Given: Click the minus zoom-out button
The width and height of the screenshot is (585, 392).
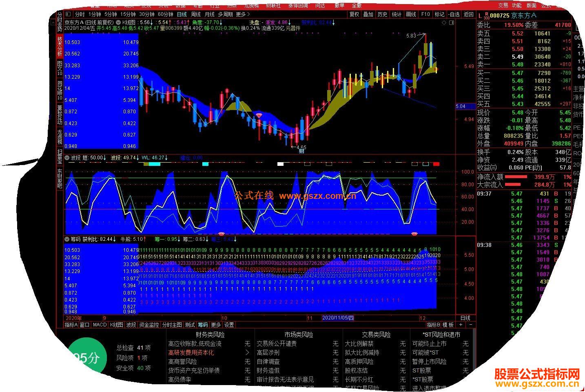Looking at the screenshot, I should (470, 325).
